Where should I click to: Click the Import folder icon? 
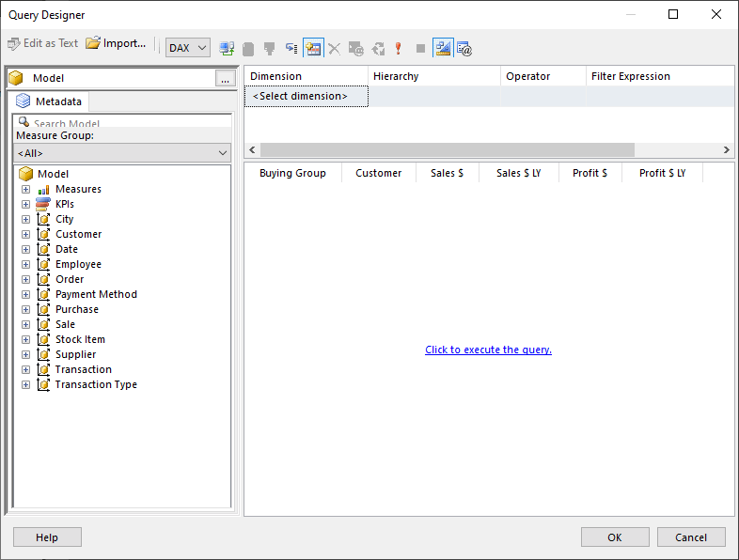point(93,43)
